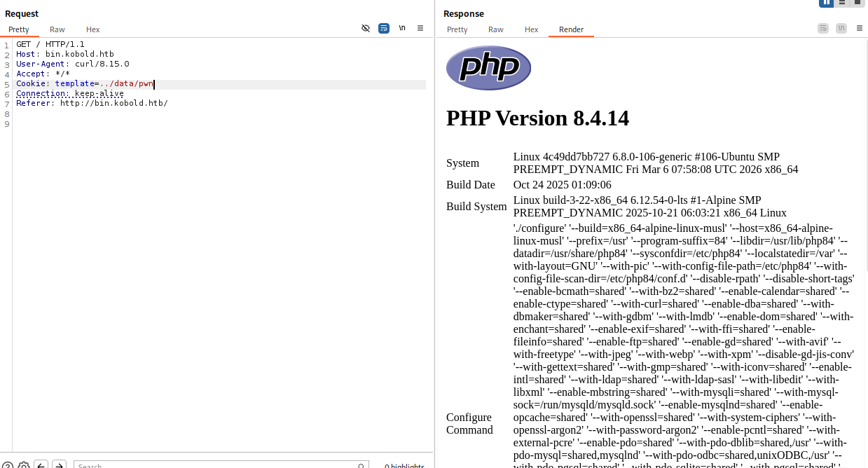Switch to Request Raw tab
Viewport: 868px width, 468px height.
pos(57,29)
